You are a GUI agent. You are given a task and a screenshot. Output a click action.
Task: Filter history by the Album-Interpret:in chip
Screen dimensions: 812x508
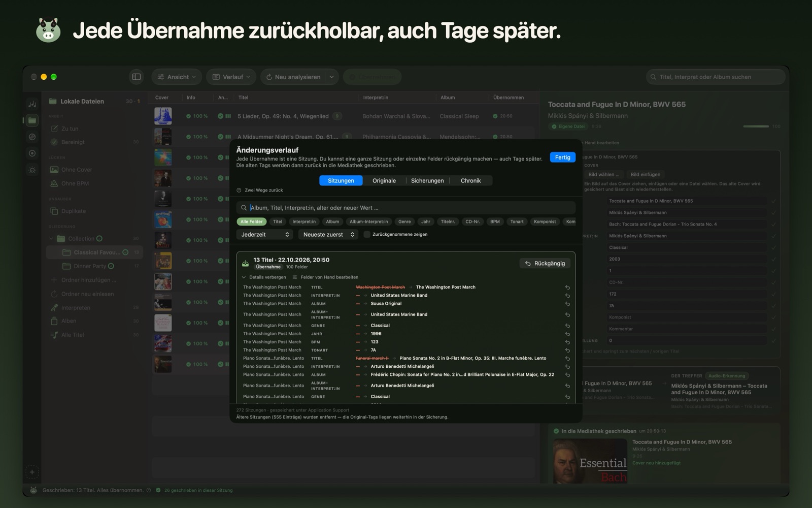point(368,221)
